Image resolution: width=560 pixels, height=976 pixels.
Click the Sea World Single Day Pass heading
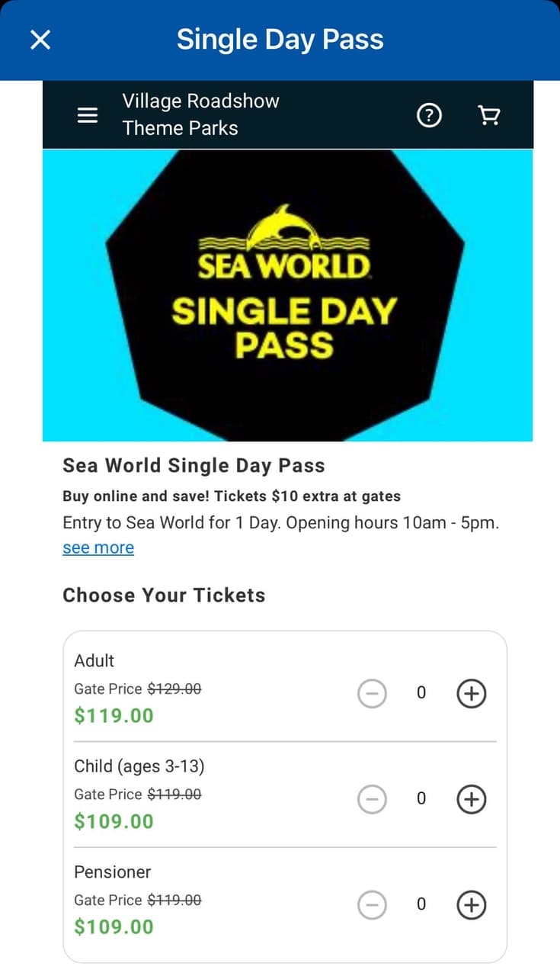tap(194, 465)
